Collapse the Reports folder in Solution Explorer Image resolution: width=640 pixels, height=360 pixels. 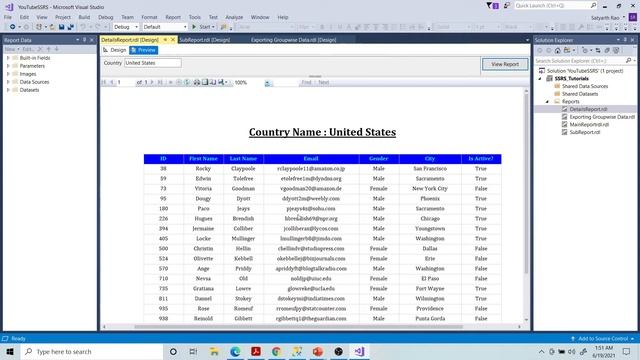[x=548, y=101]
